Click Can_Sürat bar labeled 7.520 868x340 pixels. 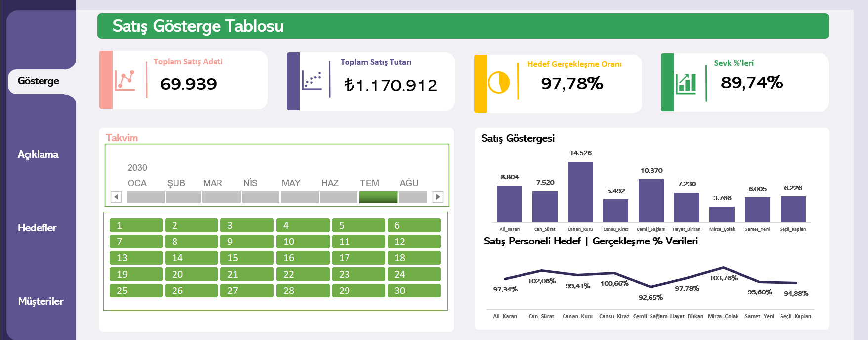[545, 206]
